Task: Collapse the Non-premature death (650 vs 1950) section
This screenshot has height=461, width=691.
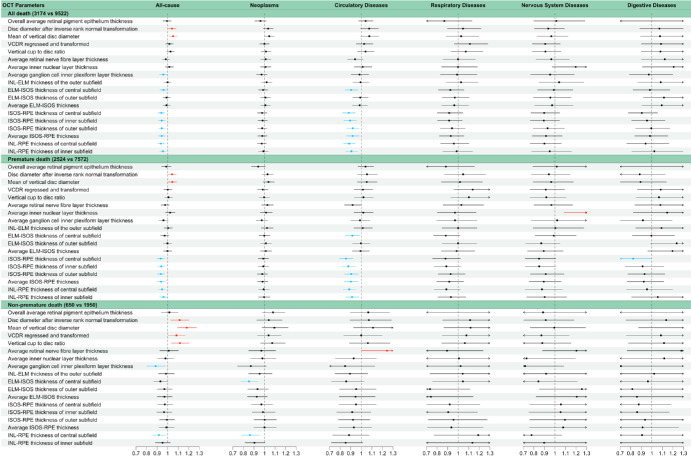Action: [x=52, y=305]
